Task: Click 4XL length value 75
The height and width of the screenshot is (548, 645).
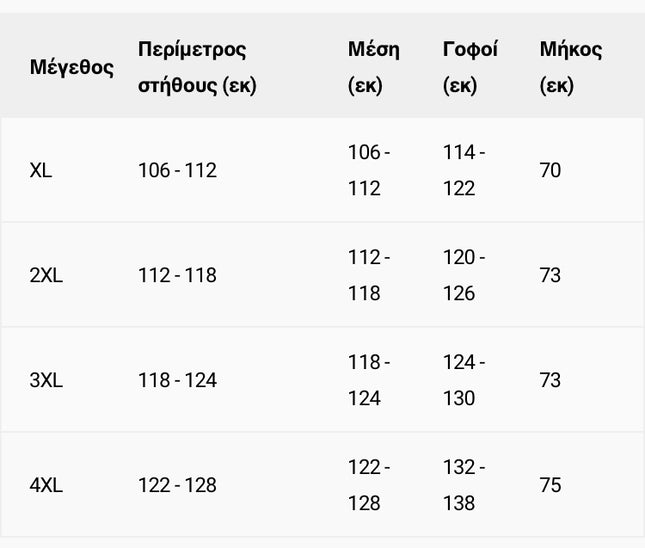Action: tap(550, 486)
